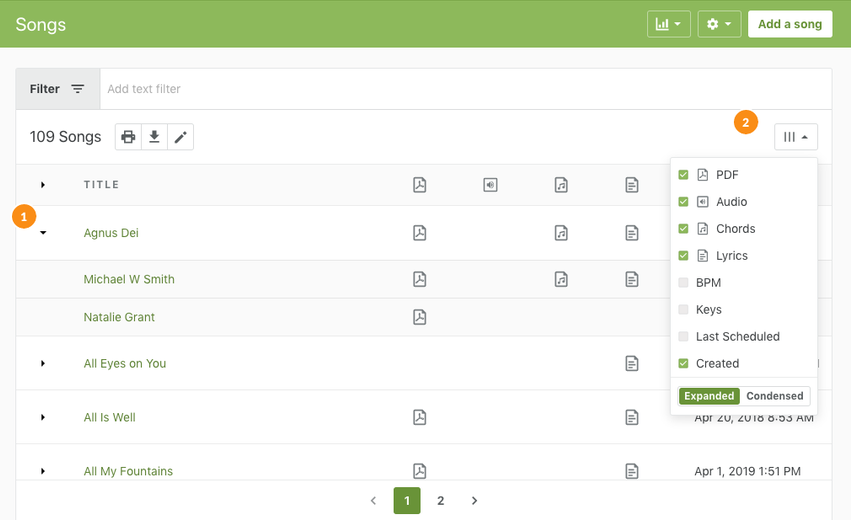Download the song list

coord(154,137)
